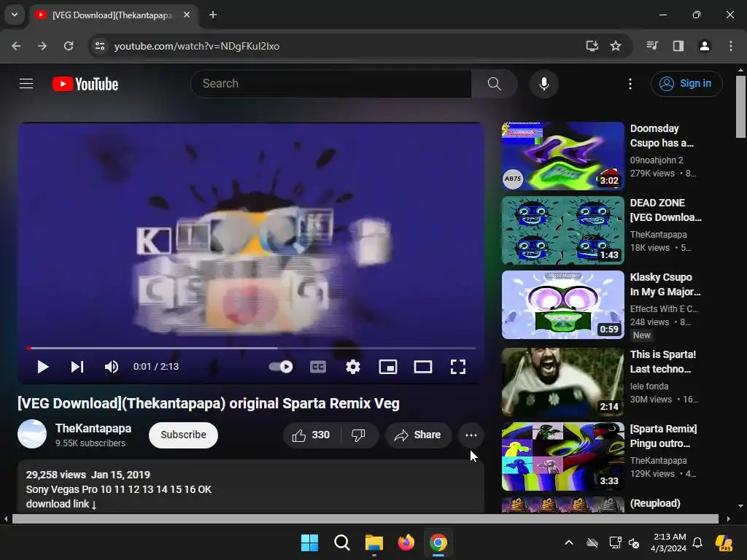Switch to theater mode

coord(423,367)
